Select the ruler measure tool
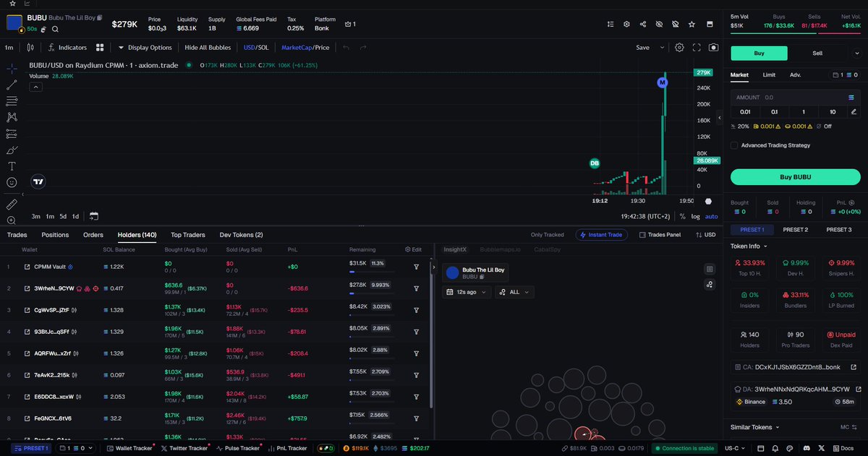The image size is (868, 456). pos(12,205)
